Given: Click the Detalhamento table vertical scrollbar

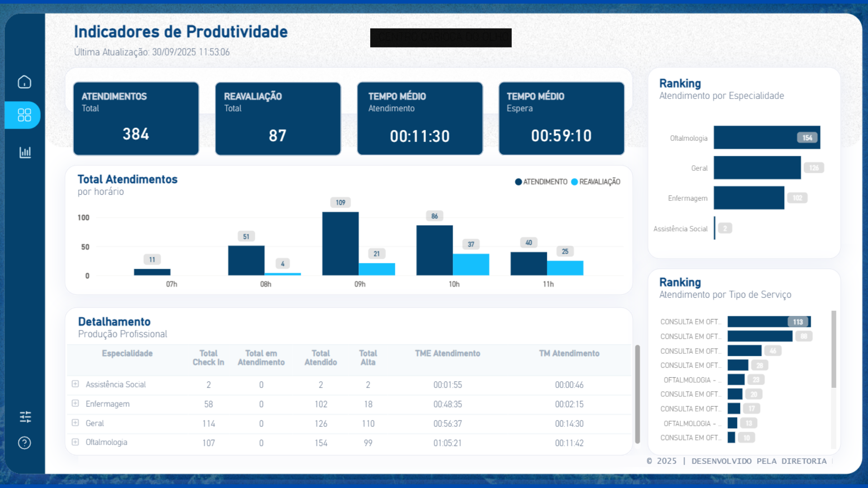Looking at the screenshot, I should point(637,393).
